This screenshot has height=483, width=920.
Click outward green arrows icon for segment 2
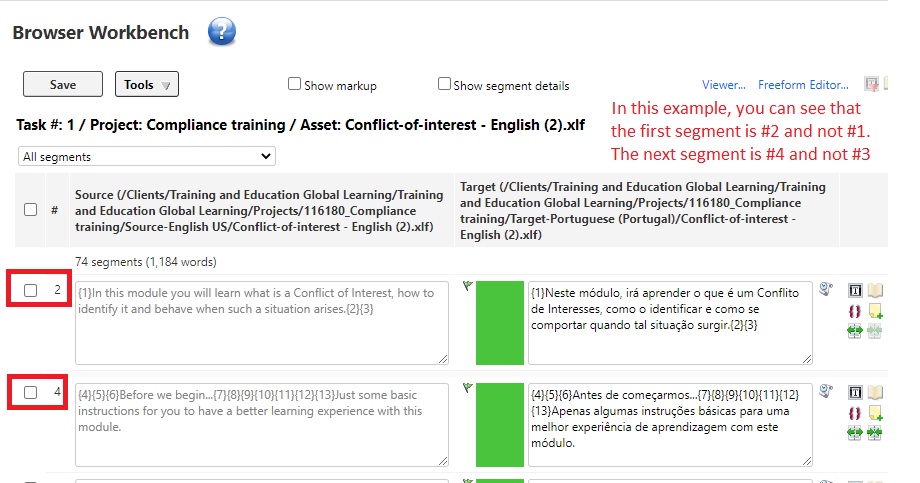click(855, 332)
